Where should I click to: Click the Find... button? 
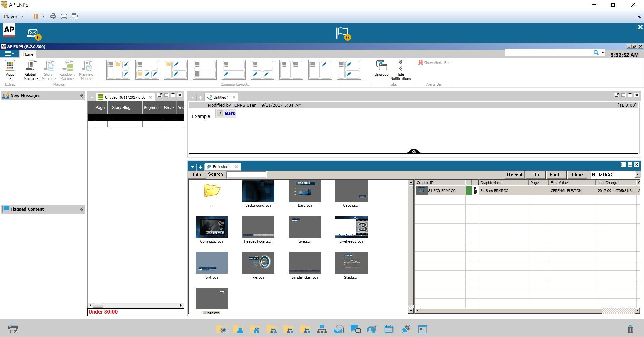(556, 175)
